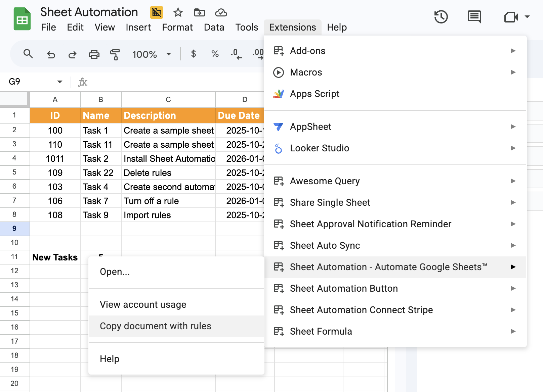Check cloud save status icon
The image size is (543, 392).
point(221,13)
